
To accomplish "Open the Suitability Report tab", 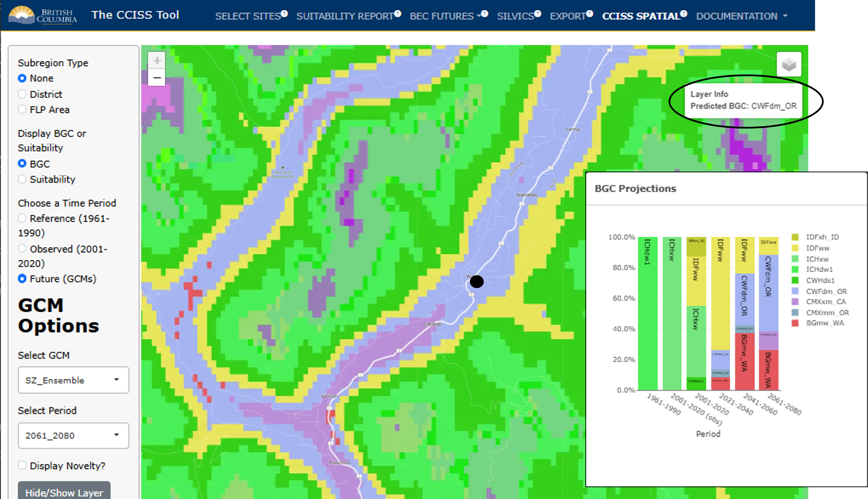I will coord(345,16).
